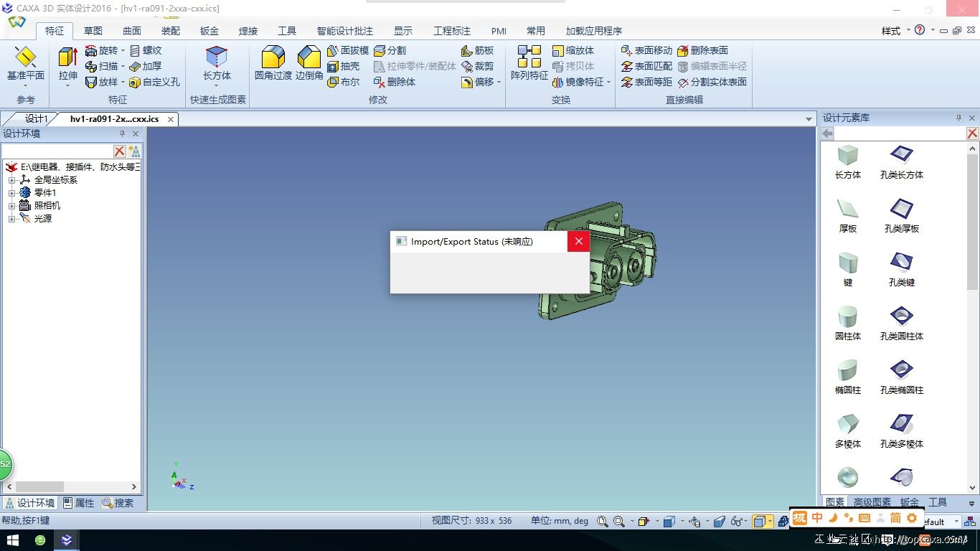Viewport: 980px width, 551px height.
Task: Click the 偏移 offset tool
Action: tap(478, 82)
